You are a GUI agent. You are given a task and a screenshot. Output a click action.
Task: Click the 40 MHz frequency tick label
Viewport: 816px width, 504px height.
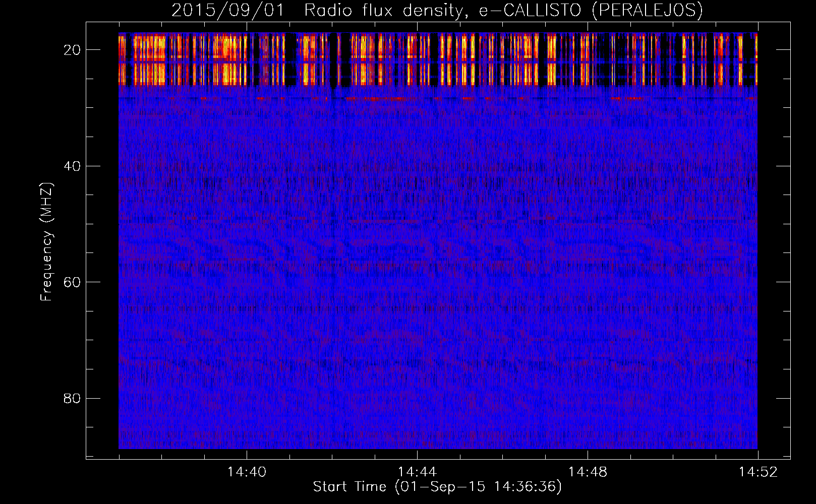[x=72, y=166]
